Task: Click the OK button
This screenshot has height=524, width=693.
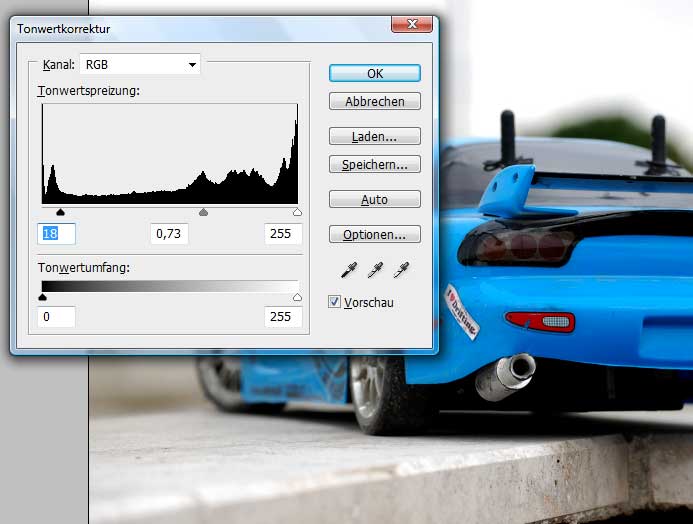Action: pos(374,73)
